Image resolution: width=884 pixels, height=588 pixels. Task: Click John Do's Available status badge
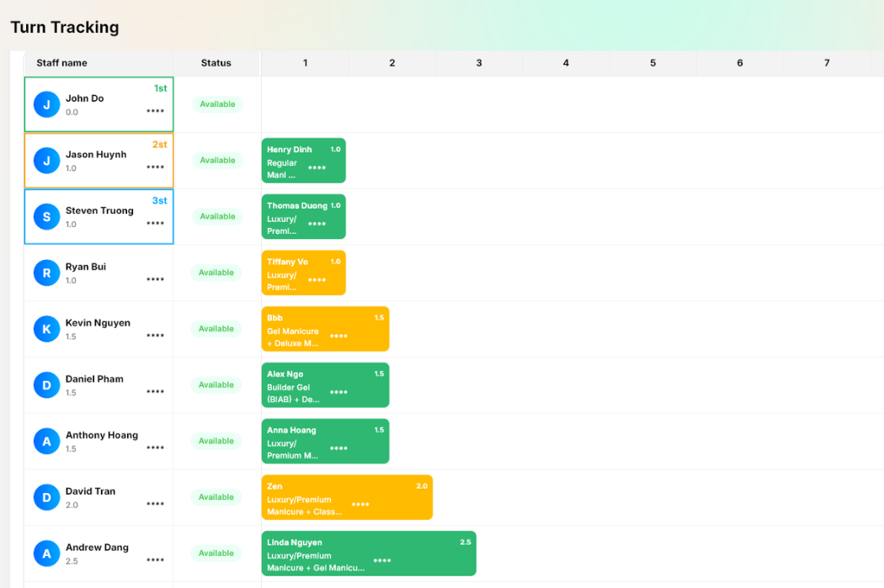click(217, 104)
